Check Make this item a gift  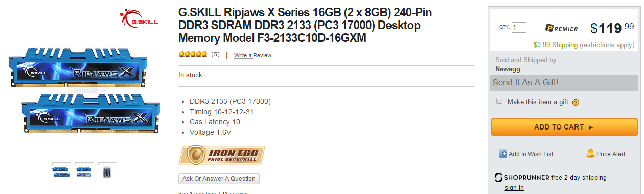pyautogui.click(x=499, y=101)
